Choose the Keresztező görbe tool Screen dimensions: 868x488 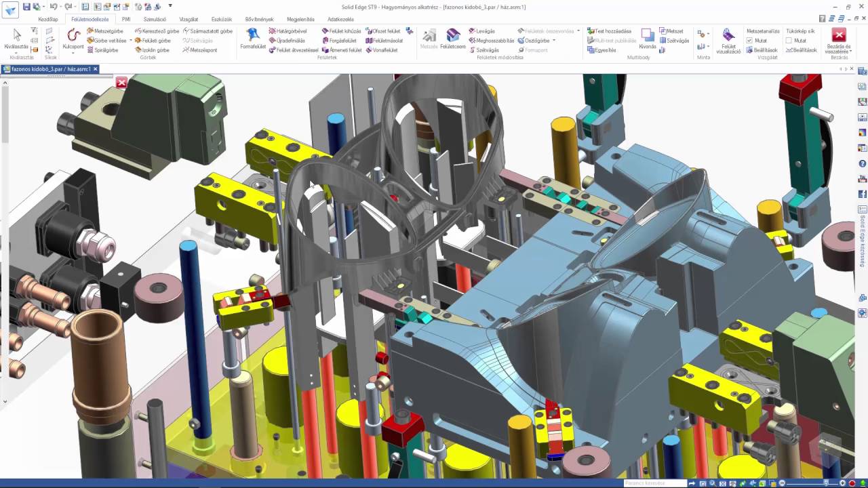tap(157, 31)
